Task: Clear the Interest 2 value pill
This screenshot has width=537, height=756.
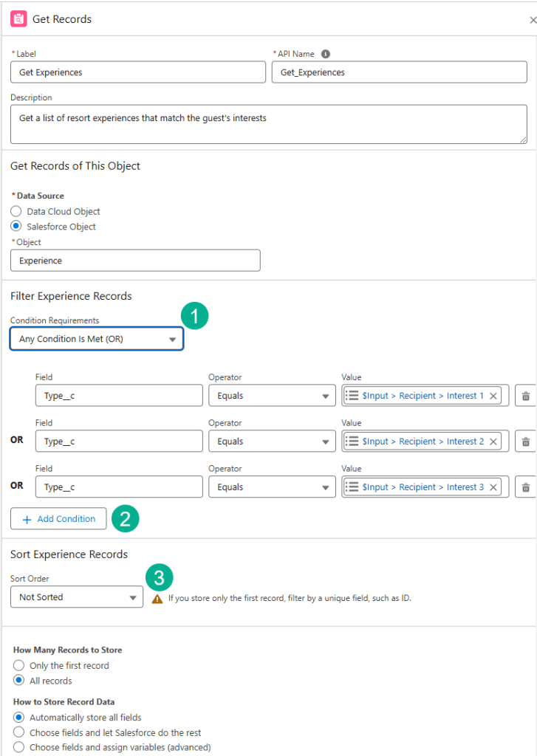Action: tap(494, 441)
